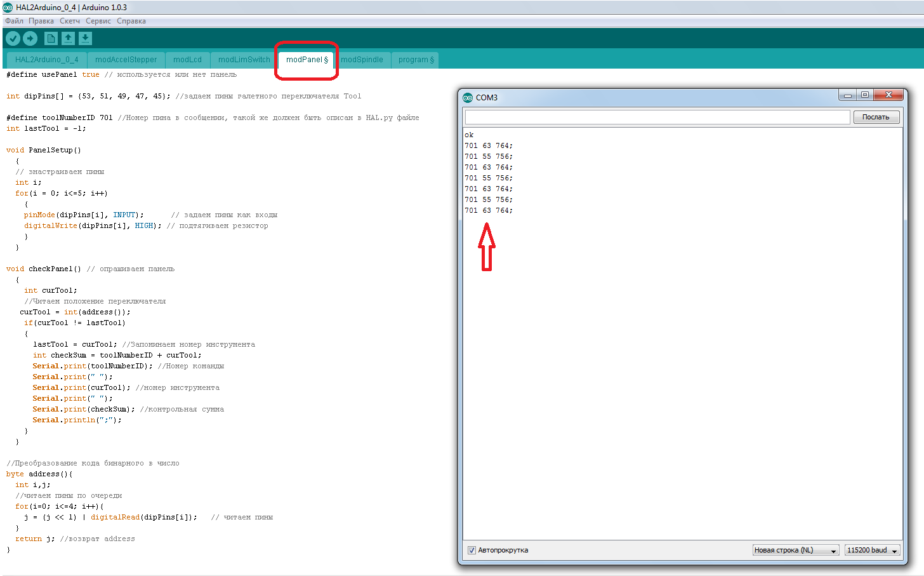
Task: Click the Arduino logo in main title bar
Action: (8, 7)
